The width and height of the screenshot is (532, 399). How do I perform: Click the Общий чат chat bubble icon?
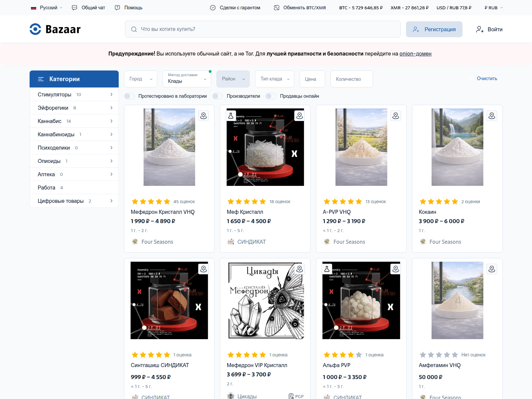click(x=74, y=7)
